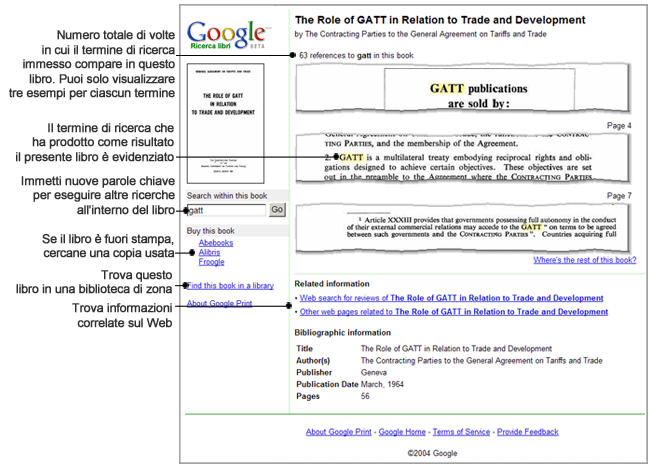Click the '©2004 Google' copyright text
Image resolution: width=650 pixels, height=467 pixels.
point(432,453)
